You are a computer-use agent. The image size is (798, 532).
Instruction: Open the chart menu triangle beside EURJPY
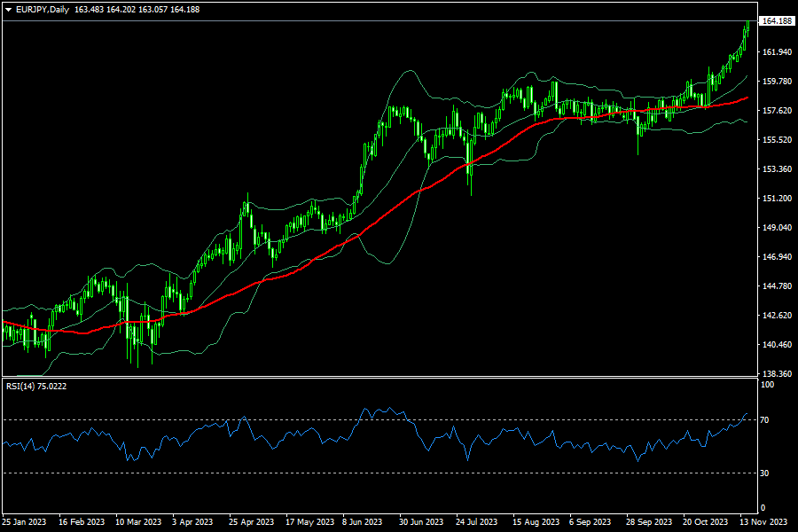(8, 10)
